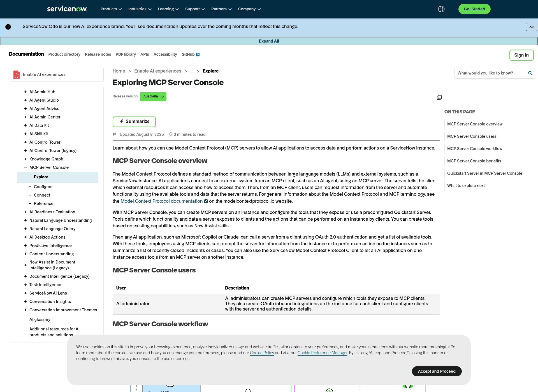Jump to MCP Server Console workflow section
The image size is (538, 392).
475,149
